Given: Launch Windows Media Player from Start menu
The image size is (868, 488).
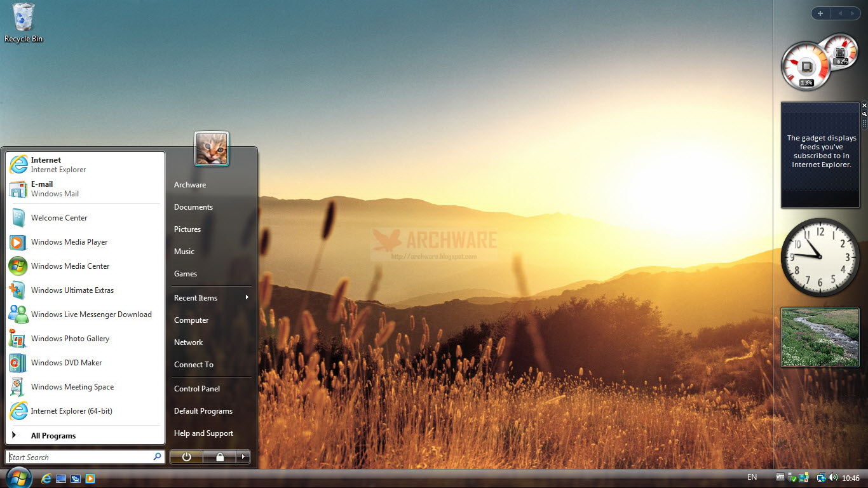Looking at the screenshot, I should coord(85,242).
